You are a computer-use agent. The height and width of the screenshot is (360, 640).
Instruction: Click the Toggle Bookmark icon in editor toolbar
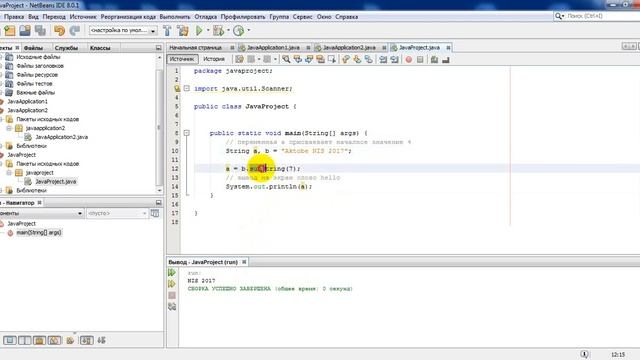click(368, 60)
